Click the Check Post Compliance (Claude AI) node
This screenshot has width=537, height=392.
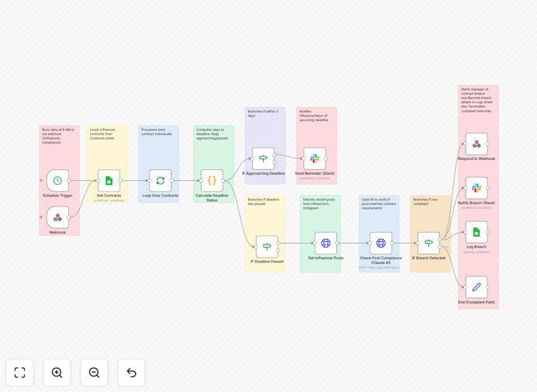pyautogui.click(x=381, y=243)
